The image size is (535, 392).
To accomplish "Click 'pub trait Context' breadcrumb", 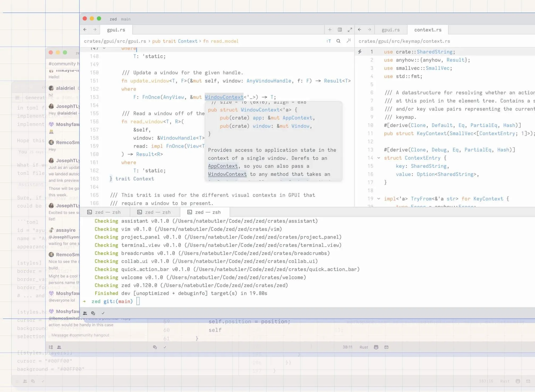I will 175,41.
